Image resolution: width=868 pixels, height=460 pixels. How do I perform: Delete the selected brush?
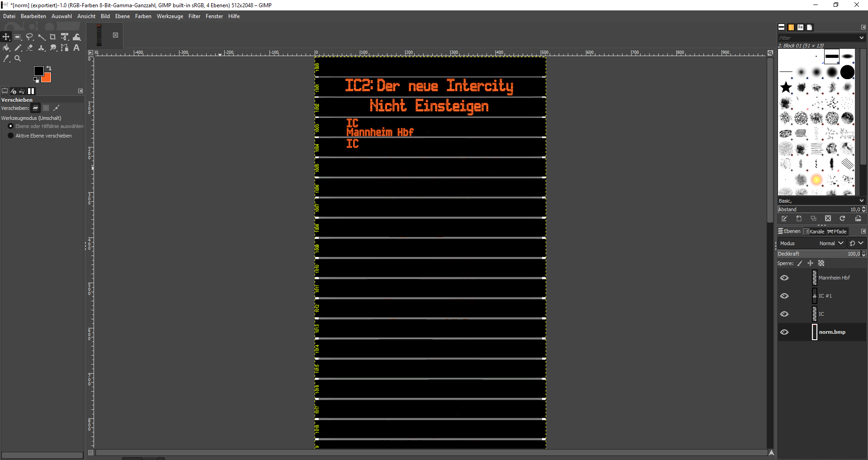point(828,219)
